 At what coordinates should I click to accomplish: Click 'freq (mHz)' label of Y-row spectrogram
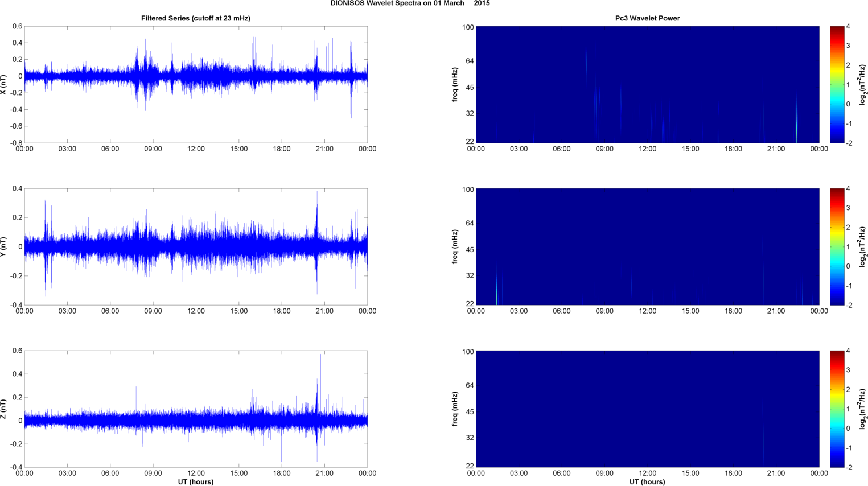[x=455, y=246]
